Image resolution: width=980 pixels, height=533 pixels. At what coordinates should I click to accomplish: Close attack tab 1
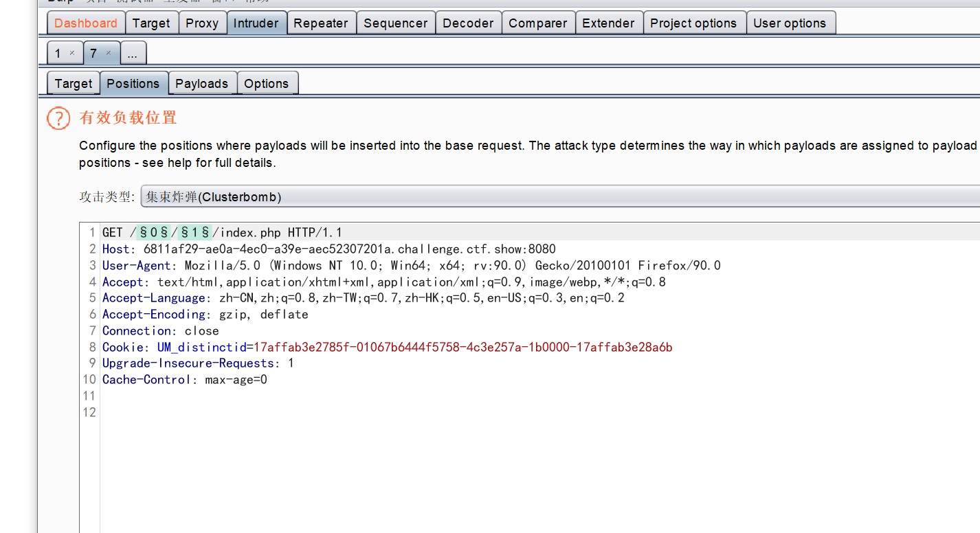coord(71,53)
